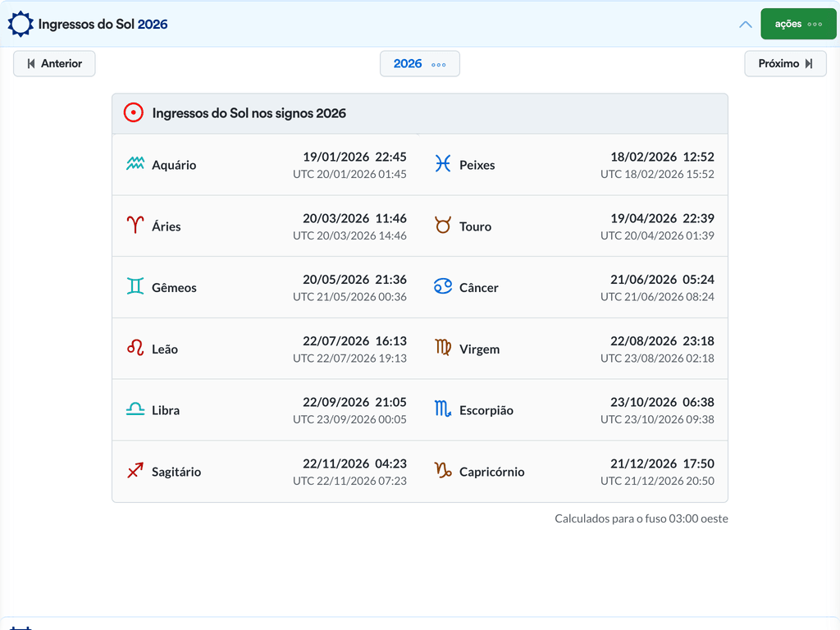
Task: Click the Aries ram symbol icon
Action: click(135, 225)
